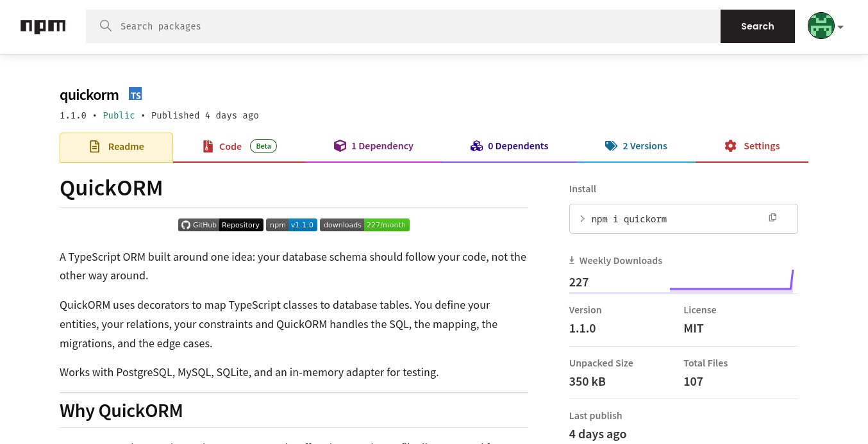Click the Code file icon

pyautogui.click(x=207, y=146)
